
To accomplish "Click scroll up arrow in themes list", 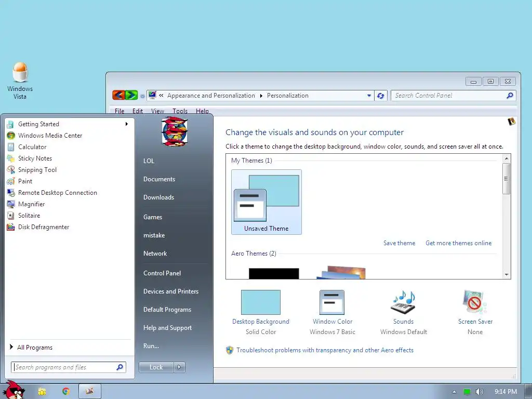I will (506, 158).
